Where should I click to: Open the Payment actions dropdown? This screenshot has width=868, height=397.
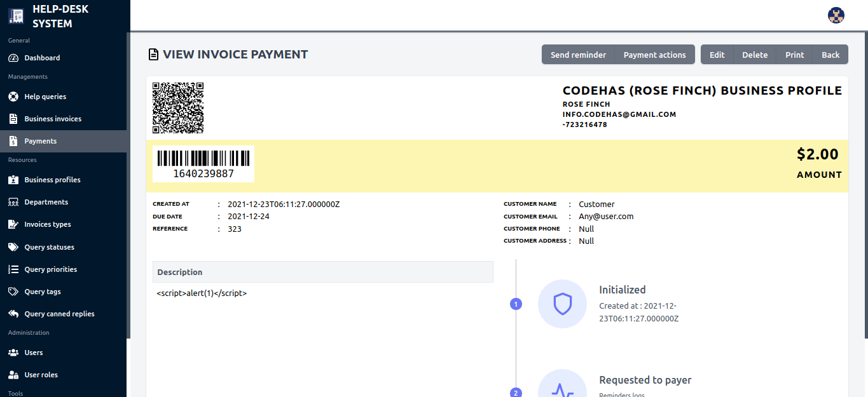coord(654,55)
